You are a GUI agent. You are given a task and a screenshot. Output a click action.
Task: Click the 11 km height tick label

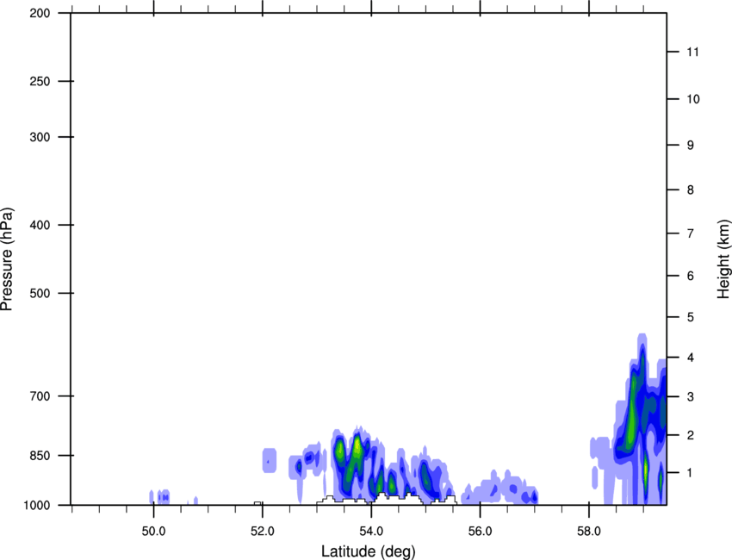(x=691, y=53)
